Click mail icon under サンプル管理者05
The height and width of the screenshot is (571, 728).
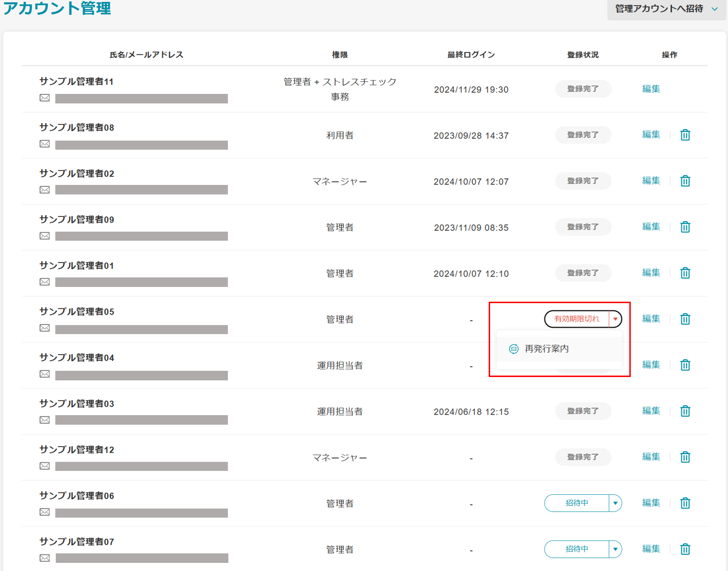[45, 328]
